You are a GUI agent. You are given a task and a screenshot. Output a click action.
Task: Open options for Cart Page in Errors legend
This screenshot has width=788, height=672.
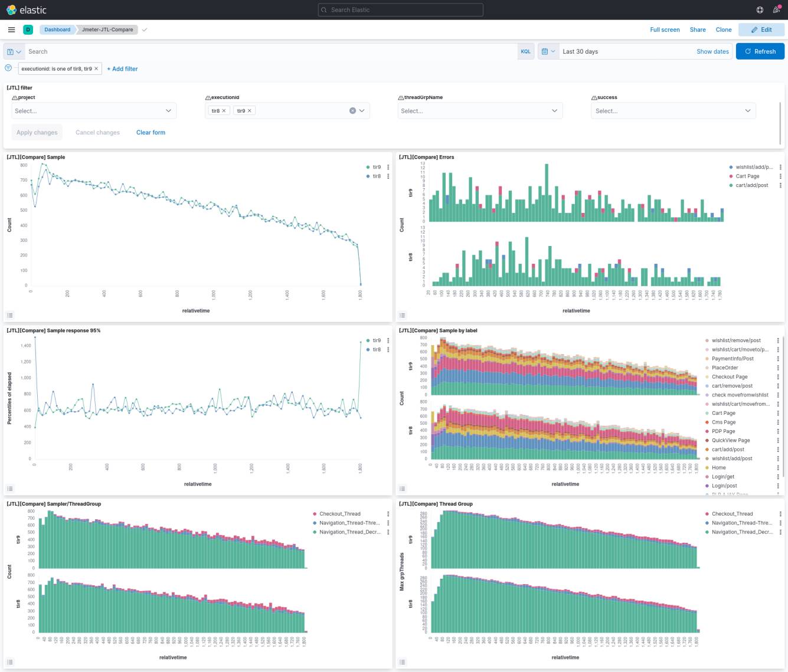[x=780, y=176]
